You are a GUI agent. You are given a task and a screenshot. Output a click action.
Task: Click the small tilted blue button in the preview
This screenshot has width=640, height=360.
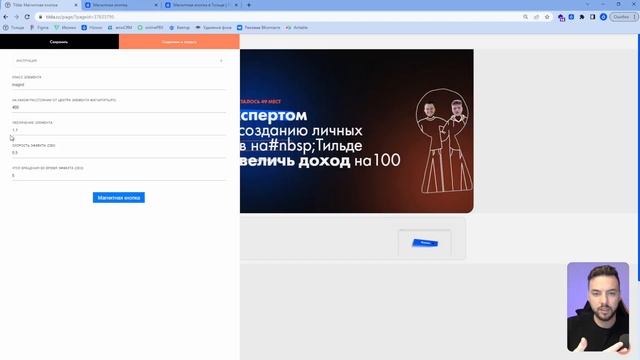click(425, 243)
